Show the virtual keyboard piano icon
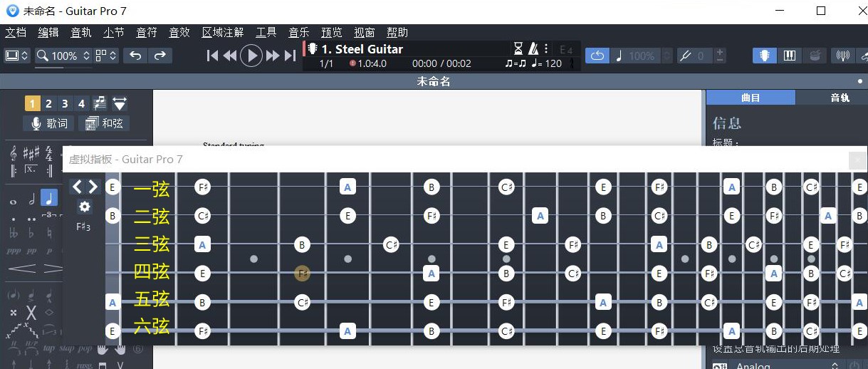The image size is (868, 369). coord(789,56)
